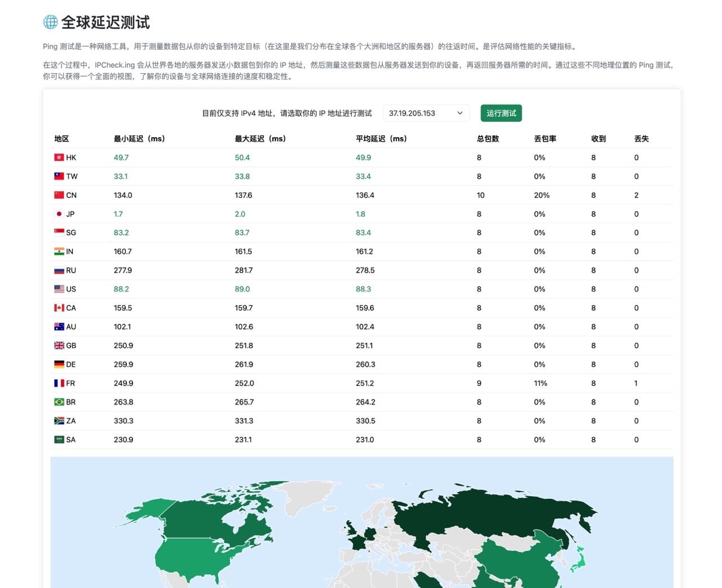Click the China flag icon in CN row
The height and width of the screenshot is (588, 722).
[x=59, y=195]
